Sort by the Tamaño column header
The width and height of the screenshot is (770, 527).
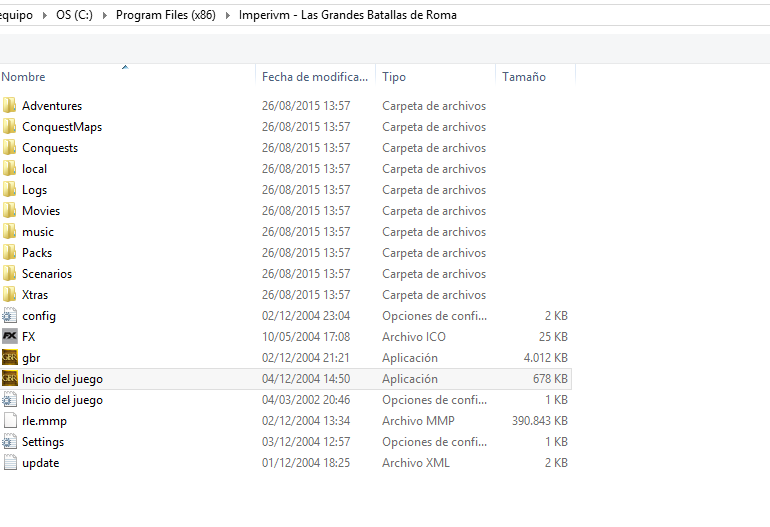(x=535, y=77)
